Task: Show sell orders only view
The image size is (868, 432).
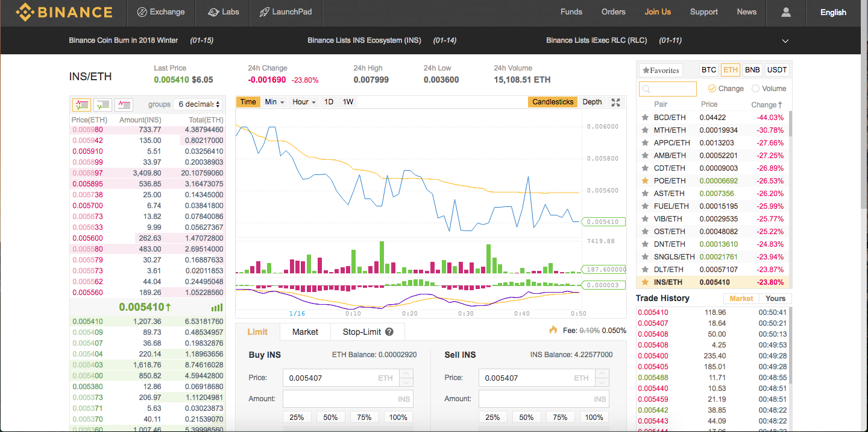Action: click(124, 104)
